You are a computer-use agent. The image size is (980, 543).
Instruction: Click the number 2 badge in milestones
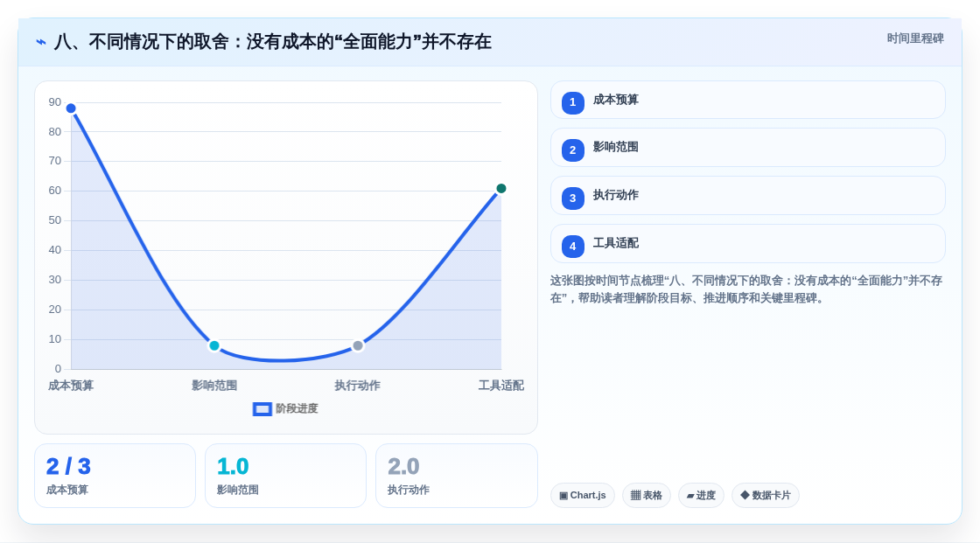point(572,150)
